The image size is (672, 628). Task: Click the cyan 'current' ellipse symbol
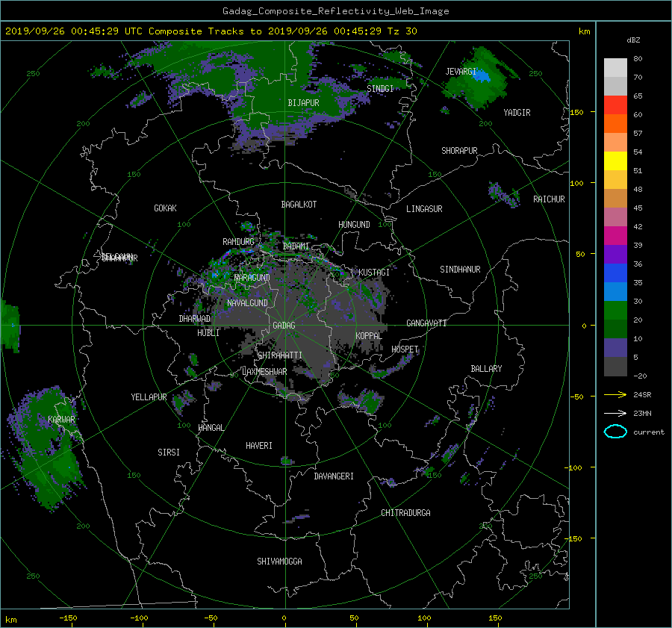(x=615, y=432)
